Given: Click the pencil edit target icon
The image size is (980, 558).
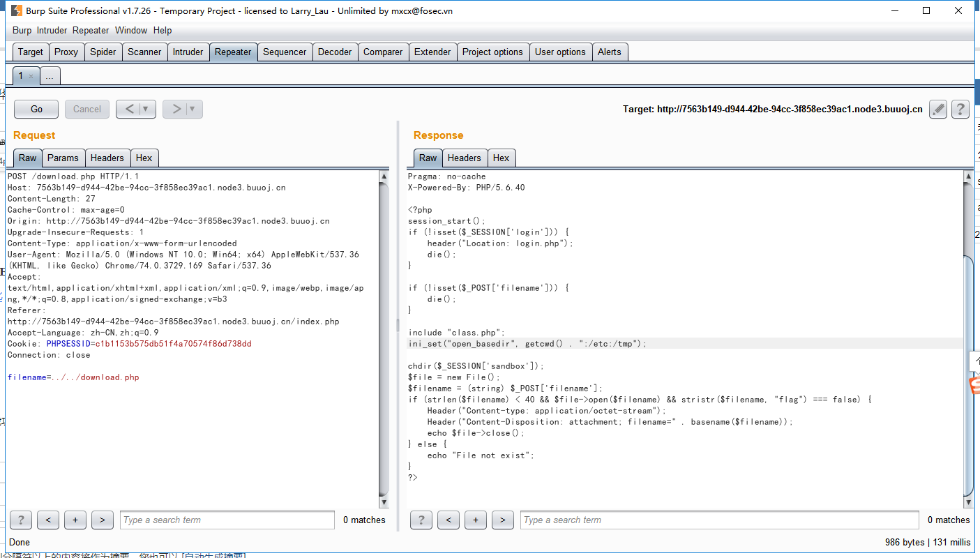Looking at the screenshot, I should 938,109.
